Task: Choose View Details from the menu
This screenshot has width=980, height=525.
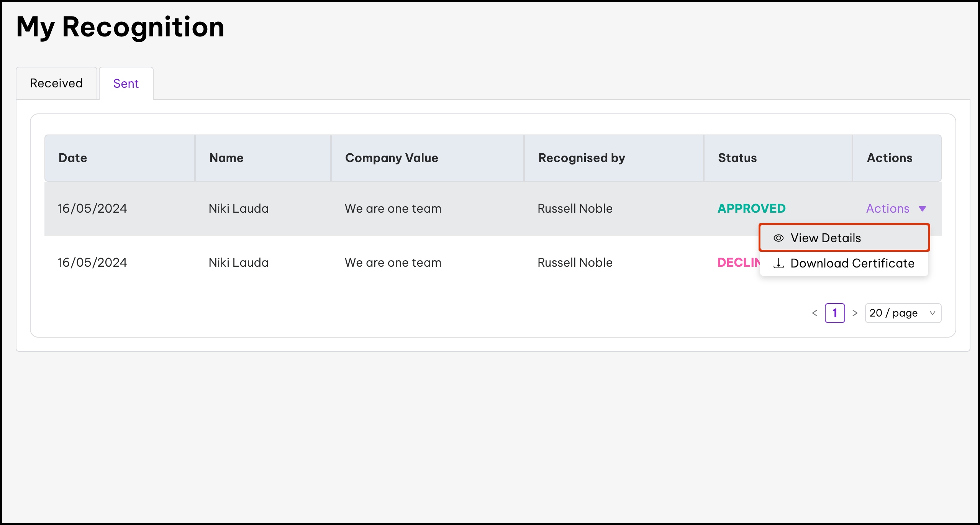Action: pyautogui.click(x=826, y=238)
